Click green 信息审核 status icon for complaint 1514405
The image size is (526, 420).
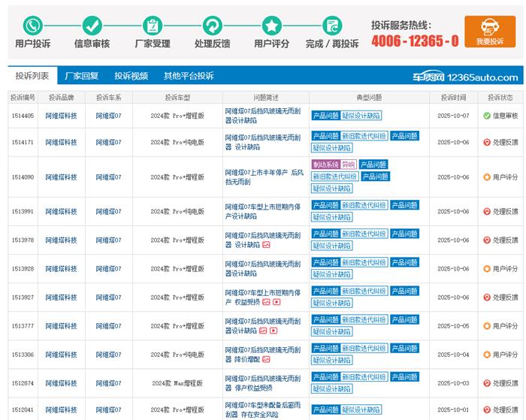click(486, 116)
